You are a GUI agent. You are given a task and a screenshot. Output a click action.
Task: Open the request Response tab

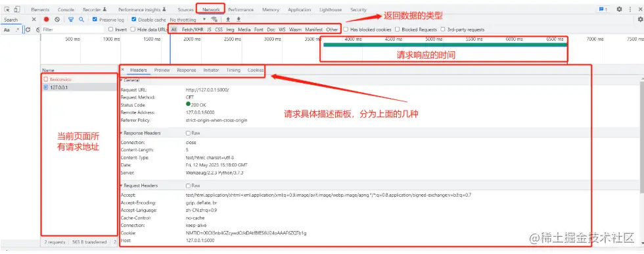[x=187, y=70]
